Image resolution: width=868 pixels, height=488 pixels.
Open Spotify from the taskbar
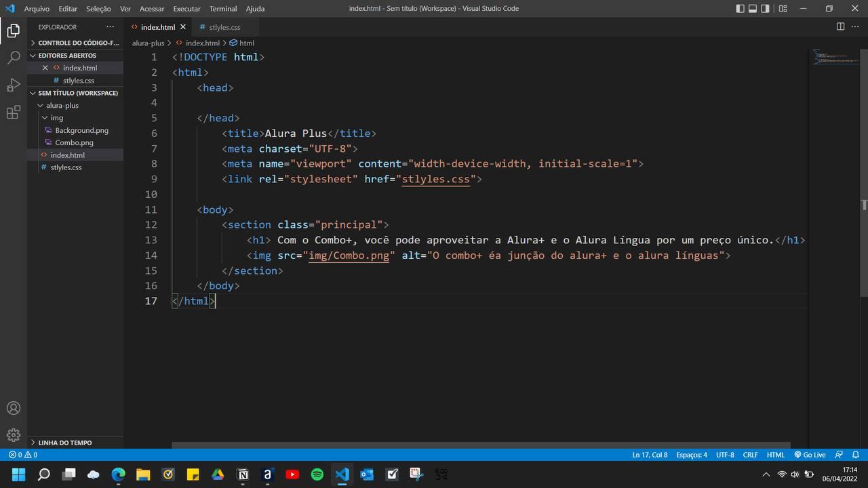[317, 474]
